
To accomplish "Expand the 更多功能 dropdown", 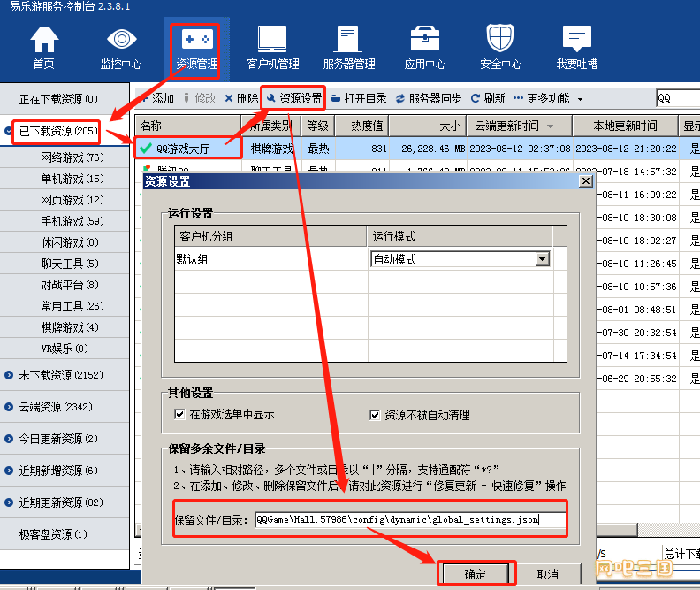I will 548,98.
